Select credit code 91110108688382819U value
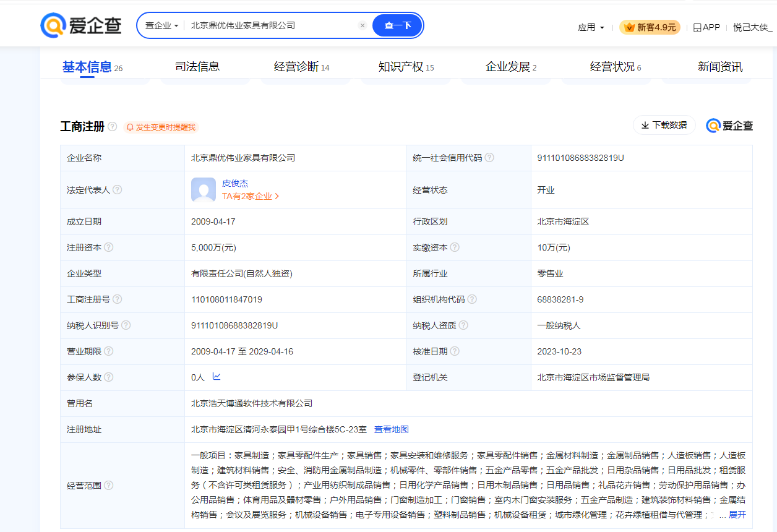Screen dimensions: 777x532 (580, 158)
